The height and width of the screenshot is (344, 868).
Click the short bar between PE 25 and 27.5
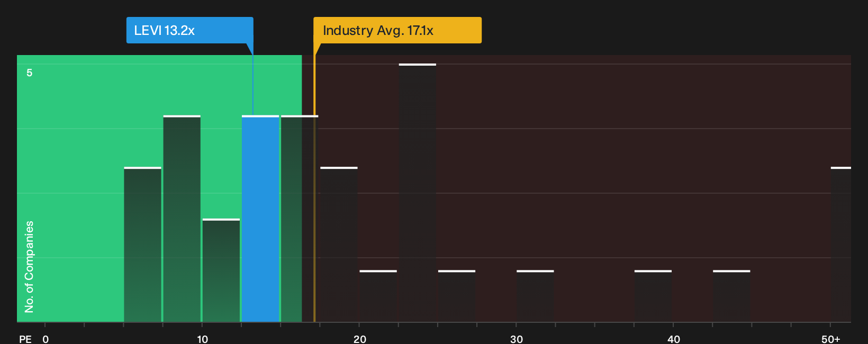pos(457,296)
